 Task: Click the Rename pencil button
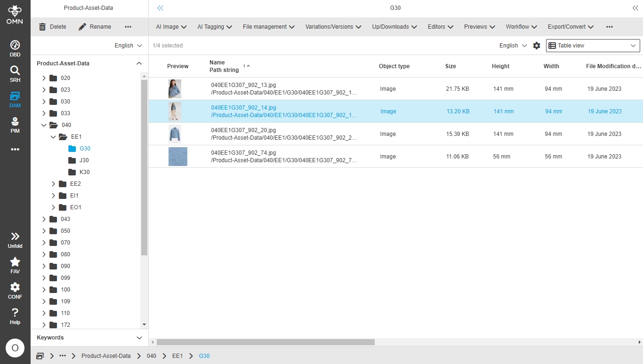tap(95, 27)
